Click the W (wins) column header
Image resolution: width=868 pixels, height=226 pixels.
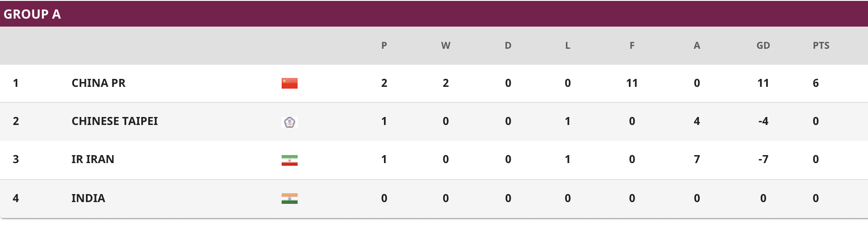point(446,45)
